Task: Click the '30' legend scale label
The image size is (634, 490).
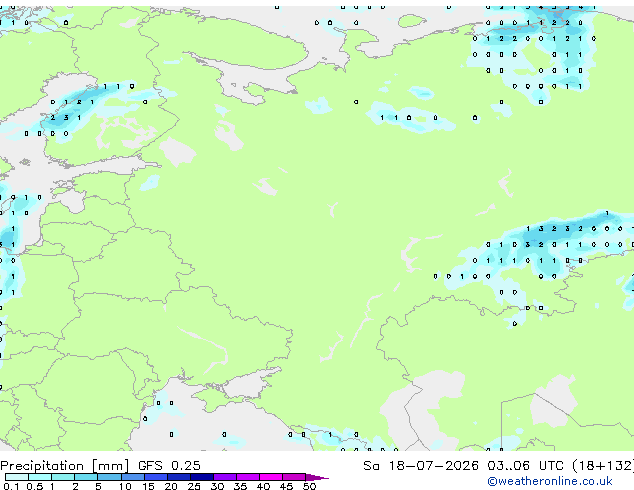Action: click(217, 486)
